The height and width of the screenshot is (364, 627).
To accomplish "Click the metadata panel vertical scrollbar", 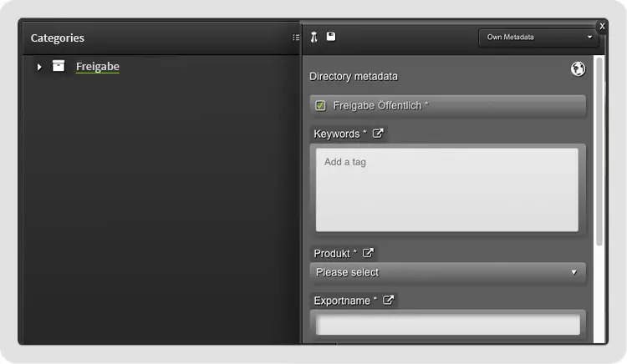I will tap(599, 150).
